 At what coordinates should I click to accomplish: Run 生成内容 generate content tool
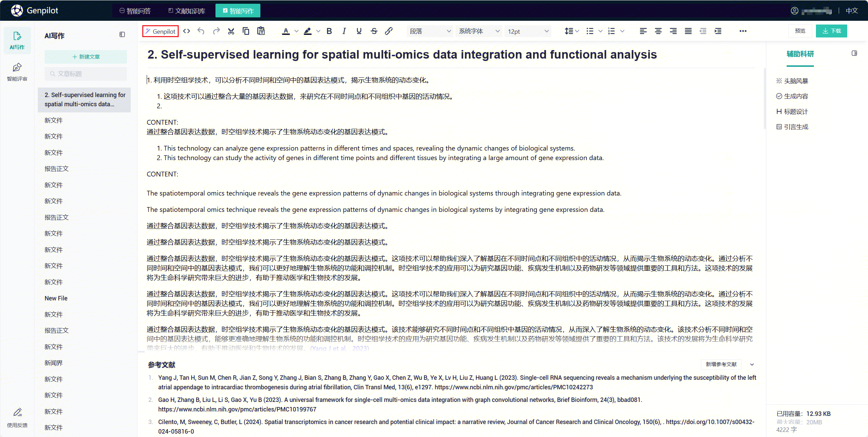coord(792,96)
